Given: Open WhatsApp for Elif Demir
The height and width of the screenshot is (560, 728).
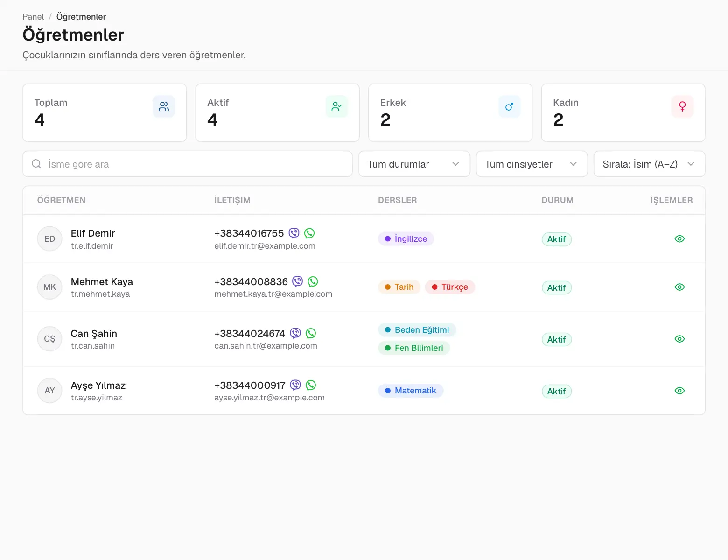Looking at the screenshot, I should click(309, 233).
